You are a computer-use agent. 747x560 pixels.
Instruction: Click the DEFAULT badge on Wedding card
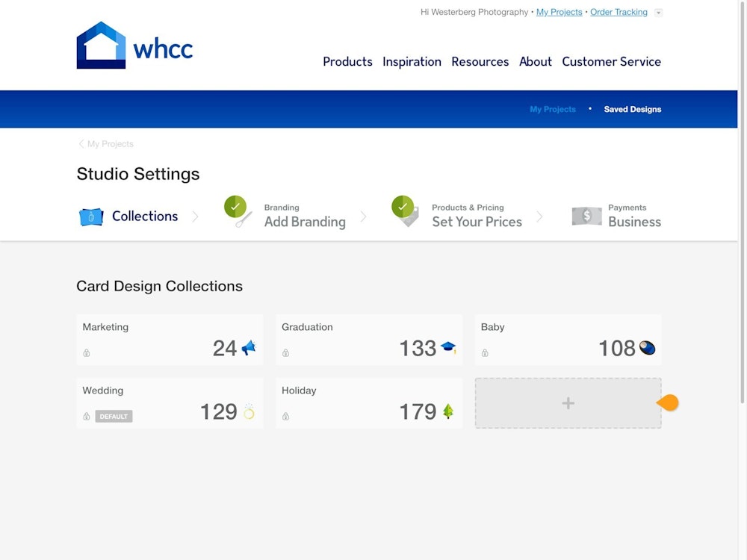pos(114,417)
